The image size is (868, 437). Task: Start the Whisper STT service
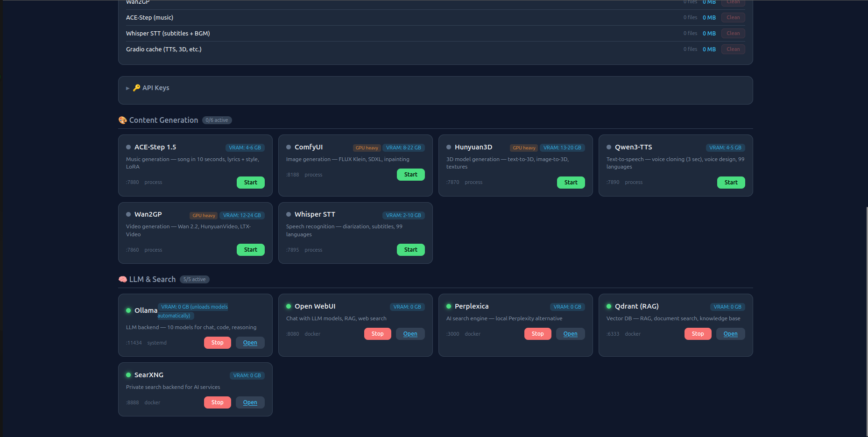click(x=411, y=250)
